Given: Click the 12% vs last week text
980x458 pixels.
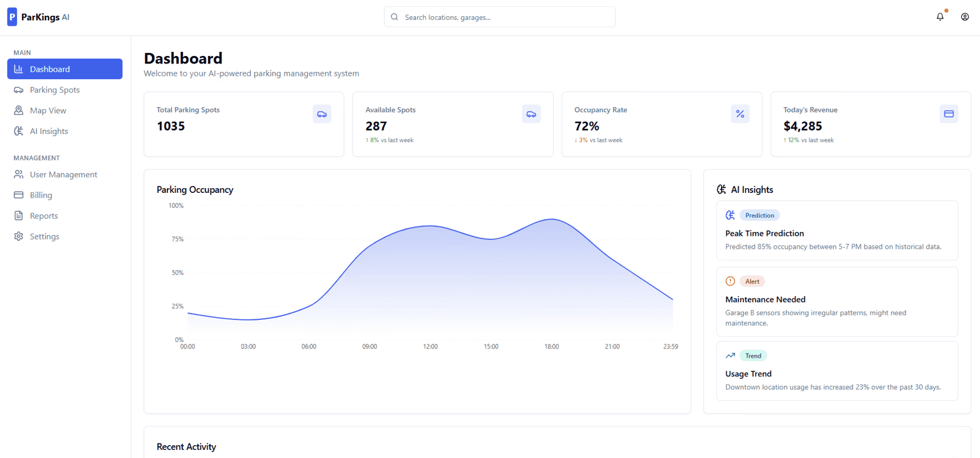Looking at the screenshot, I should (x=808, y=140).
